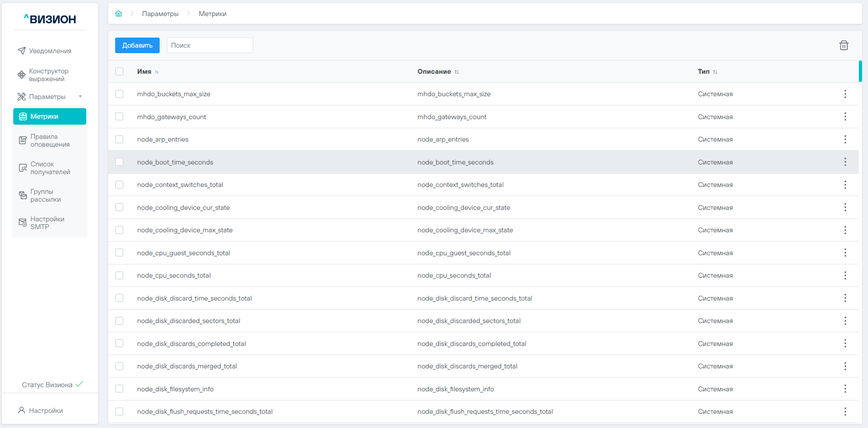
Task: Tick the select-all checkbox in table header
Action: click(x=119, y=71)
